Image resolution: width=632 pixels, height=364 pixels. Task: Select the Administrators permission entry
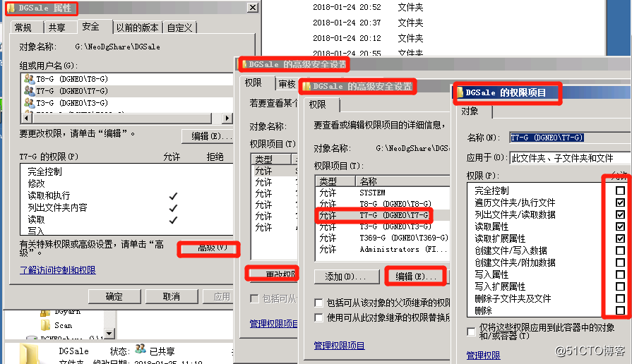(x=383, y=249)
